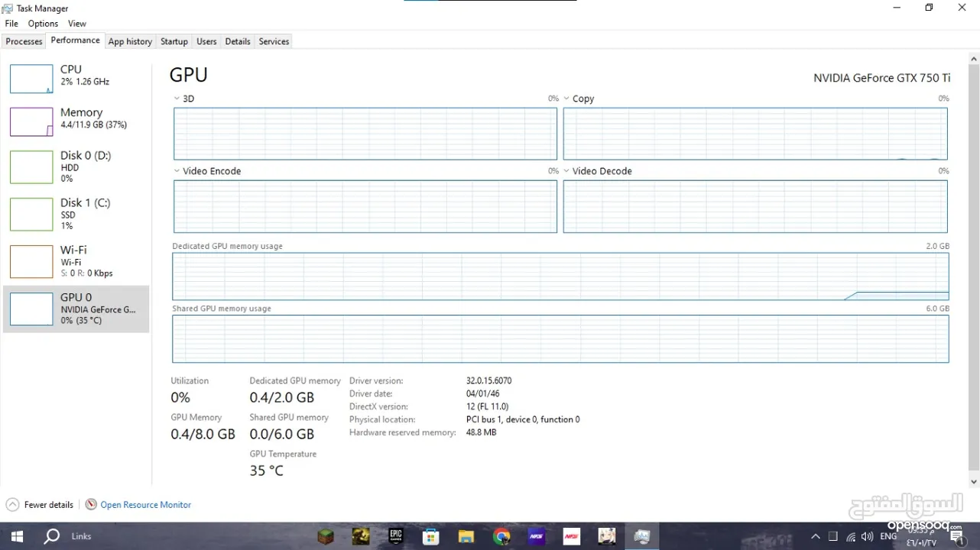
Task: Click the 3D engine graph area
Action: tap(365, 134)
